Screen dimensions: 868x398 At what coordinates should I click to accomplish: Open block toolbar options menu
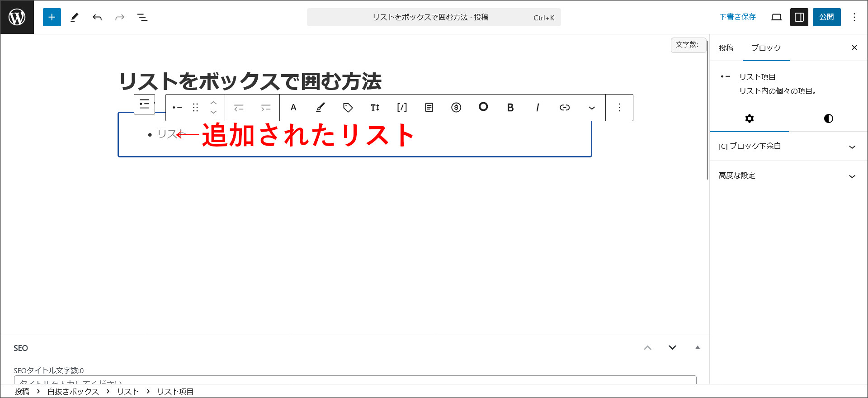coord(619,108)
